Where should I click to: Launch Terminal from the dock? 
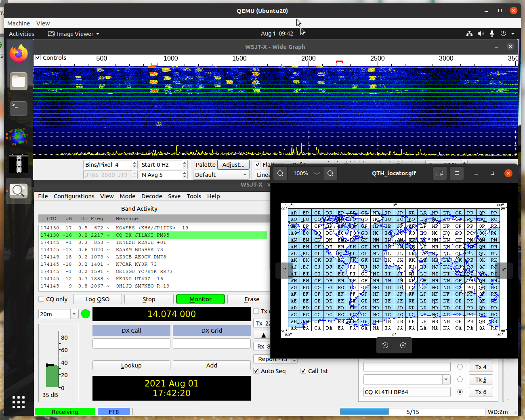[19, 108]
